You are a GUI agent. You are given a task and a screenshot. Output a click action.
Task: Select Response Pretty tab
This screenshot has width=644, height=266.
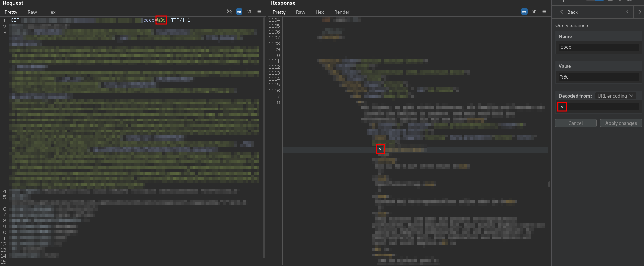279,12
